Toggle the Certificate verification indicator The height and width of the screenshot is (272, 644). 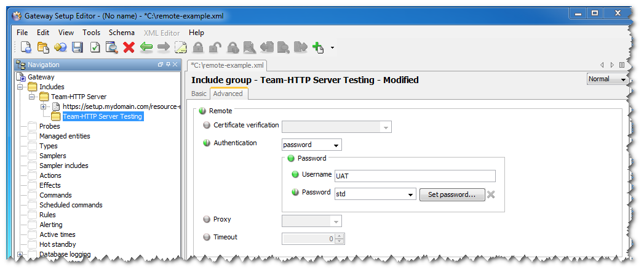207,126
